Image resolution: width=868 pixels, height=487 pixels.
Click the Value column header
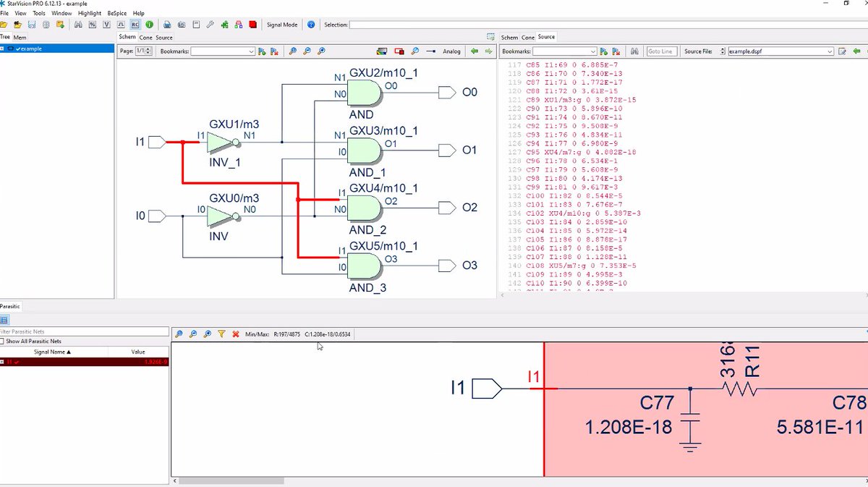[x=138, y=352]
